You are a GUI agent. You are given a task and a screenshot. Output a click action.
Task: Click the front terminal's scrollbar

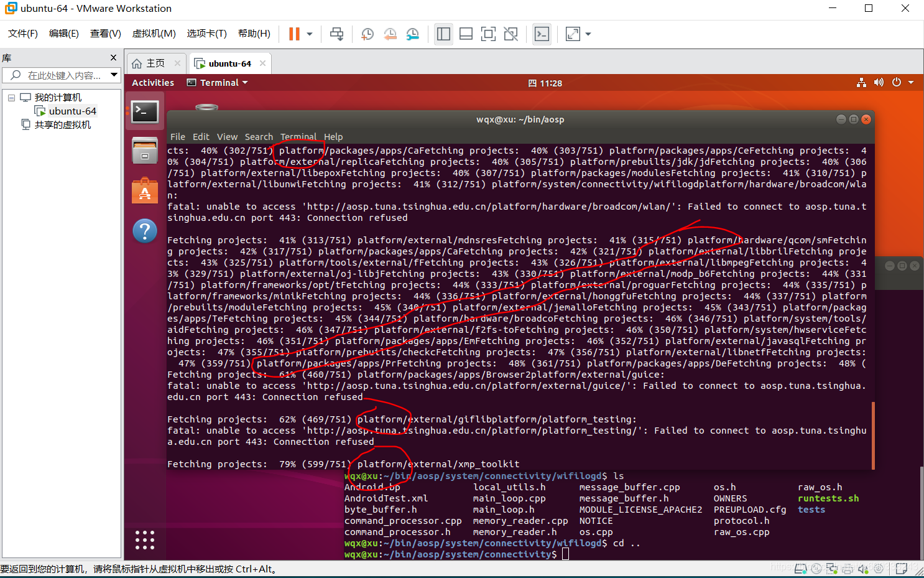pyautogui.click(x=873, y=436)
